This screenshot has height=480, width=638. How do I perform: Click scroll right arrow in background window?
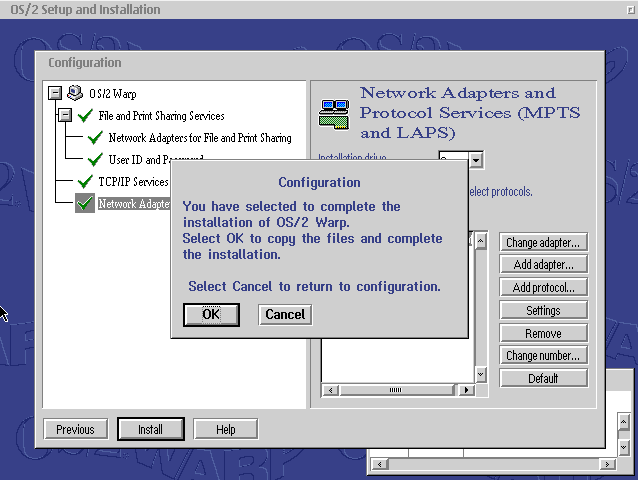(x=607, y=464)
